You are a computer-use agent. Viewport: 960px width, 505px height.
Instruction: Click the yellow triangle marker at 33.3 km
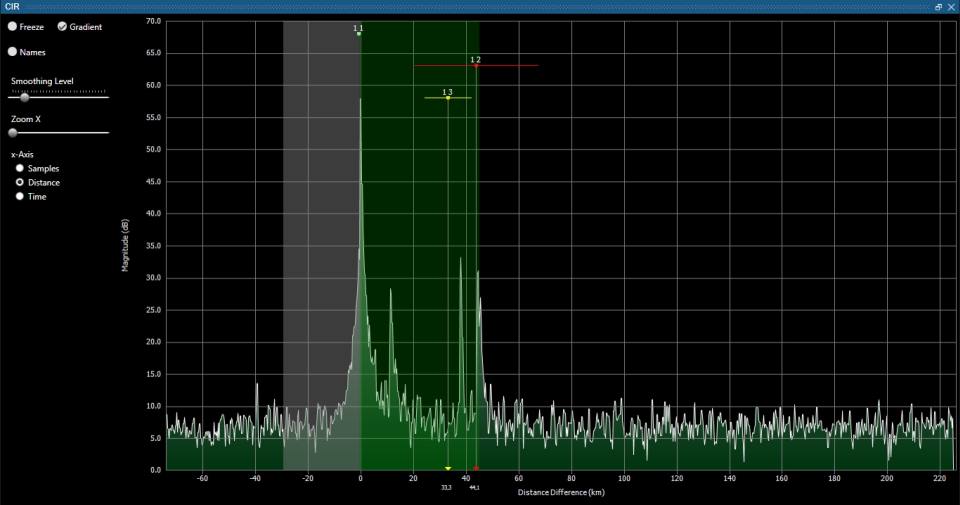click(448, 468)
